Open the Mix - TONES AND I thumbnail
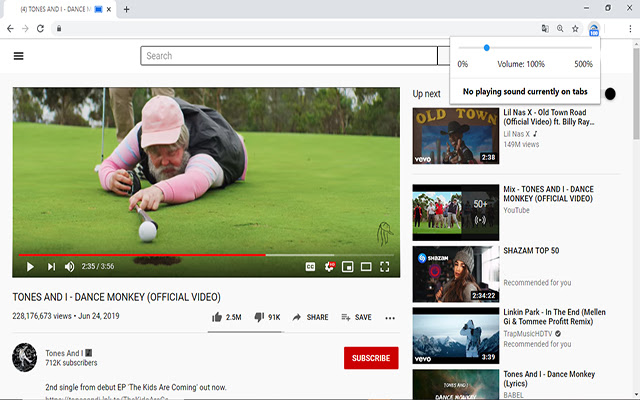The width and height of the screenshot is (640, 400). coord(456,212)
